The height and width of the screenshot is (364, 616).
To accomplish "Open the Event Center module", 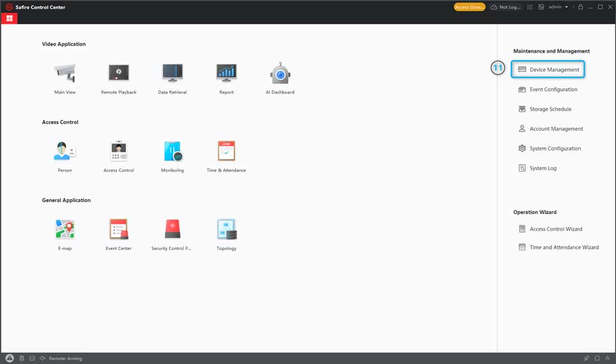I will click(x=119, y=229).
